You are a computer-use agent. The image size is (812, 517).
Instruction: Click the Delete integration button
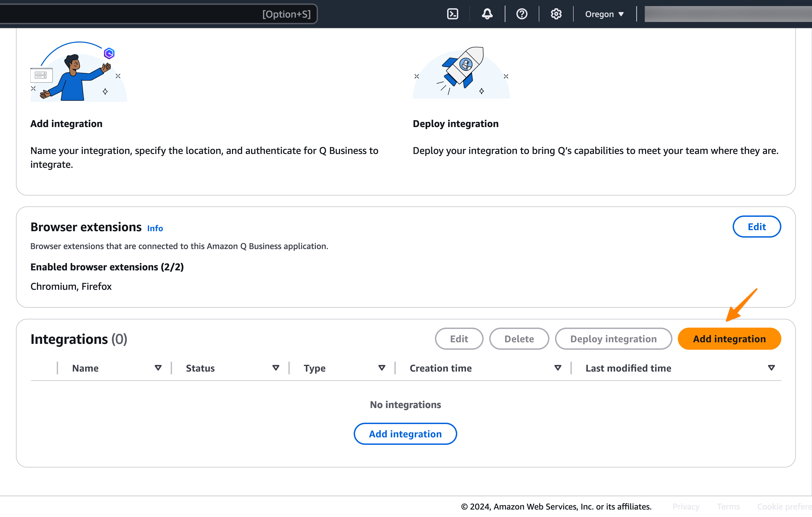coord(519,339)
